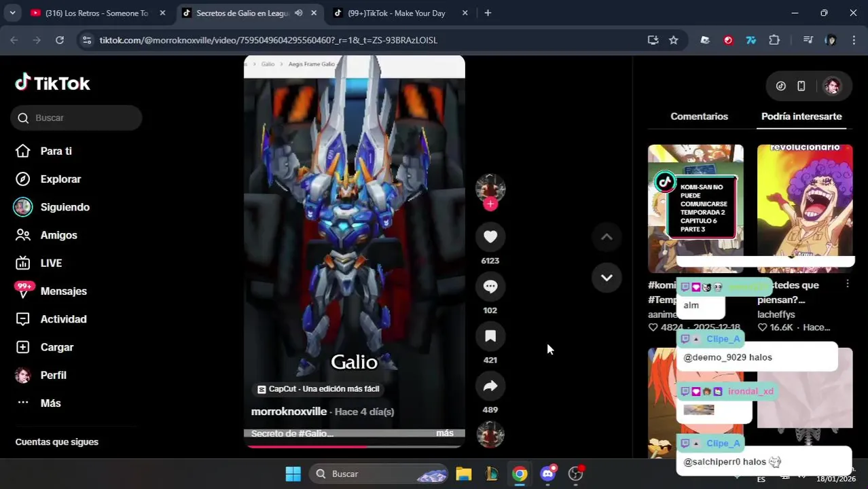The image size is (868, 489).
Task: Open TikTok coins icon in header
Action: coord(781,86)
